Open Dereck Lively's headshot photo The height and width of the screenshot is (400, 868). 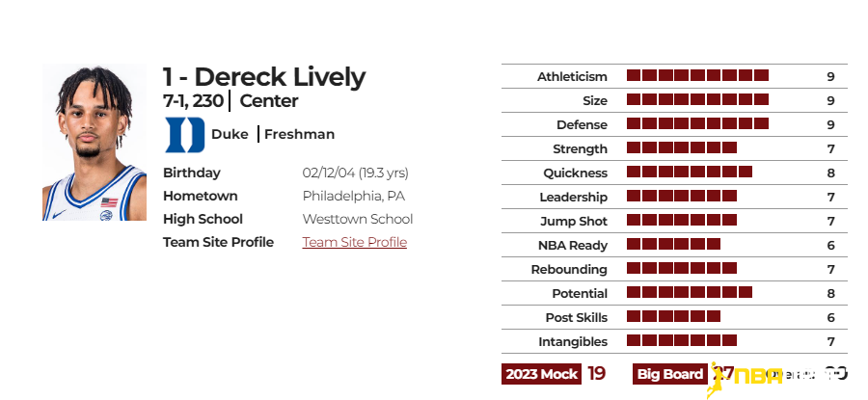[x=95, y=143]
